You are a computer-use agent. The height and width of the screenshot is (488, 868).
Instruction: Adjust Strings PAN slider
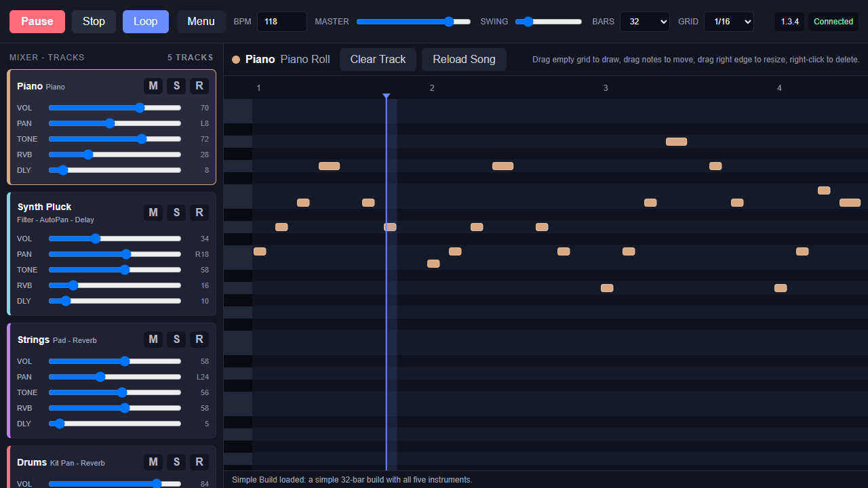pyautogui.click(x=115, y=377)
